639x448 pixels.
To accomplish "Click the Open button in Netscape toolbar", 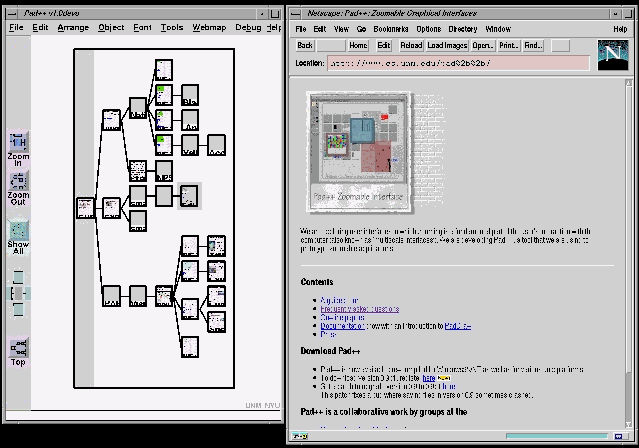I will (x=483, y=45).
